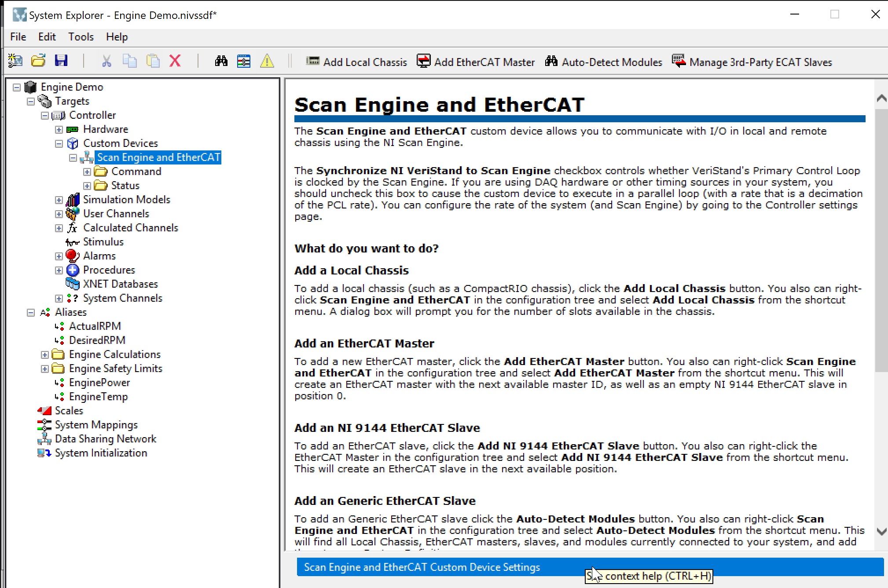Select XNET Databases in the tree

120,284
